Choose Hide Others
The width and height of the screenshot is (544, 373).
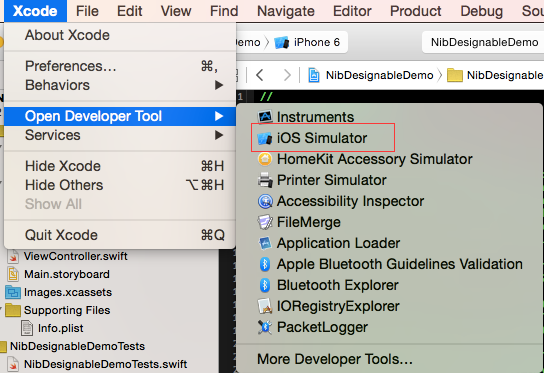pyautogui.click(x=120, y=185)
